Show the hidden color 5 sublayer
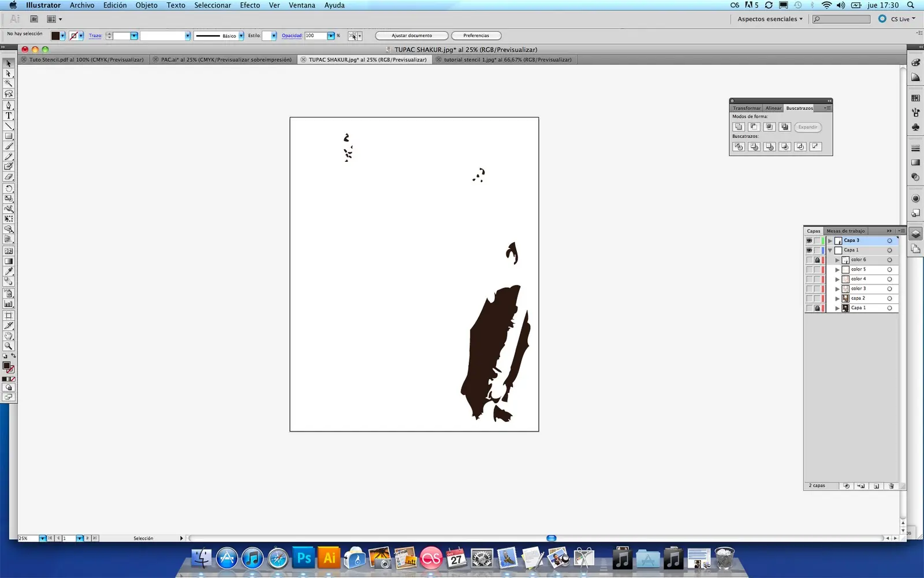 coord(809,269)
